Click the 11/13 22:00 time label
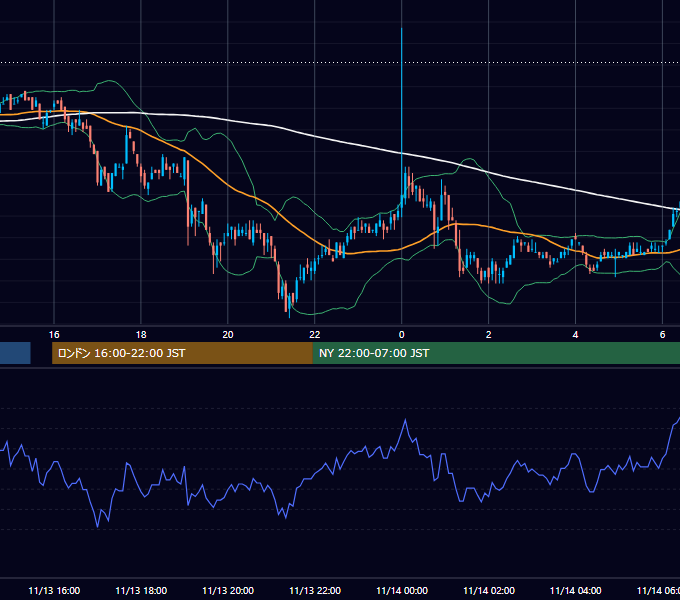Screen dimensions: 680x600 pos(315,590)
